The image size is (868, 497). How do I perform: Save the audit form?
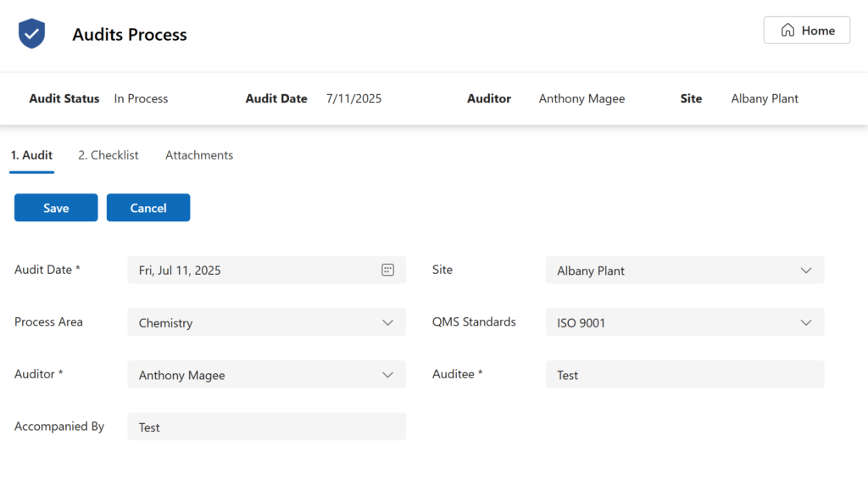click(x=56, y=208)
